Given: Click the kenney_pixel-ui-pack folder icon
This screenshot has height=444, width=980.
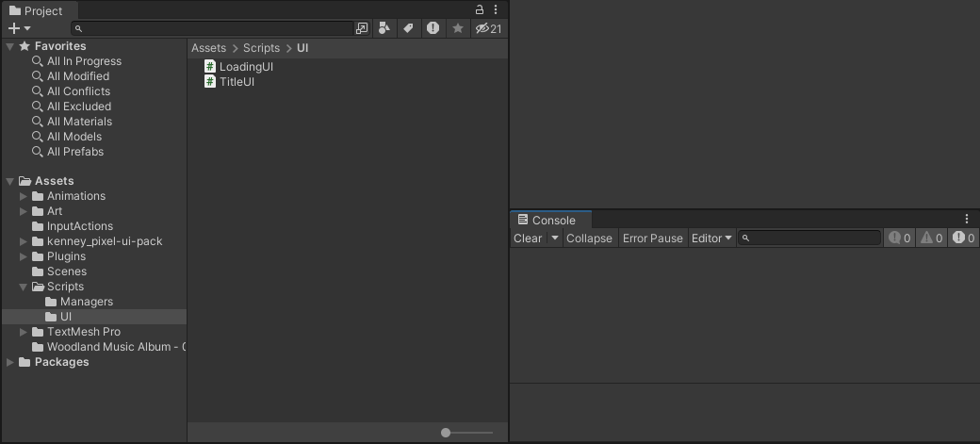Looking at the screenshot, I should point(38,241).
